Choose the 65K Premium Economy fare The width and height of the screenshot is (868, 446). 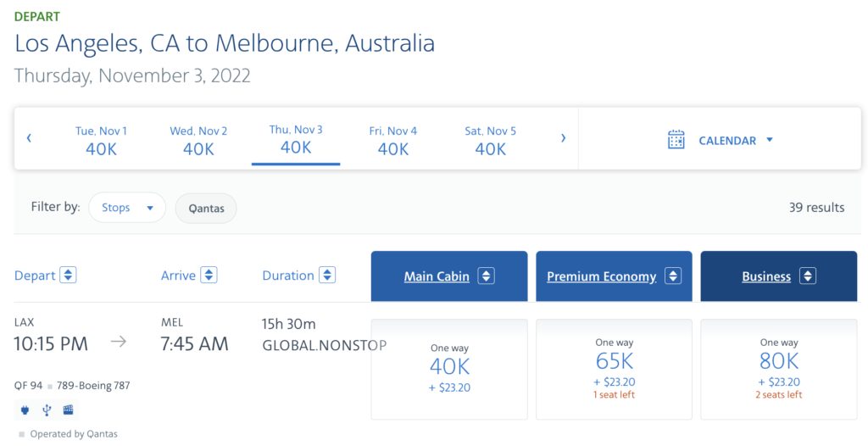coord(614,369)
